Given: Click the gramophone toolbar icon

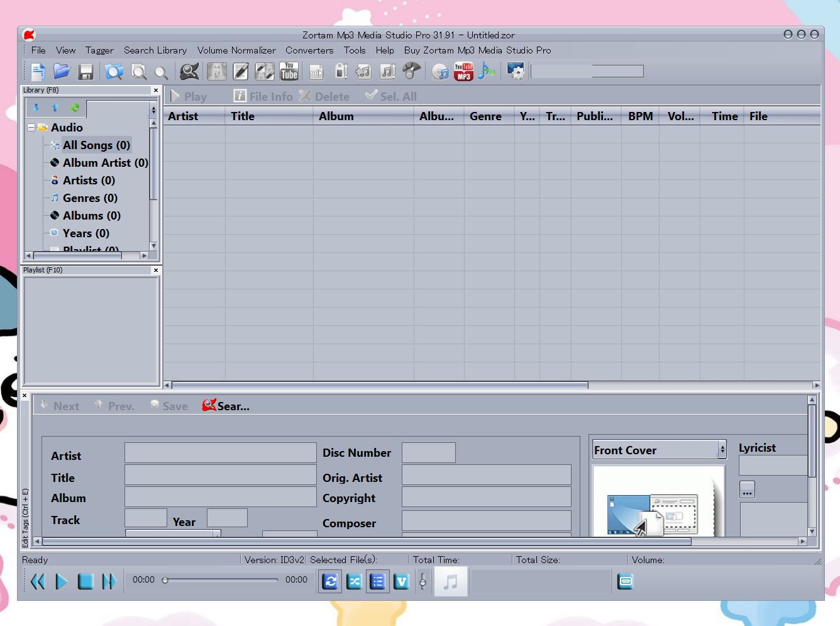Looking at the screenshot, I should 411,71.
